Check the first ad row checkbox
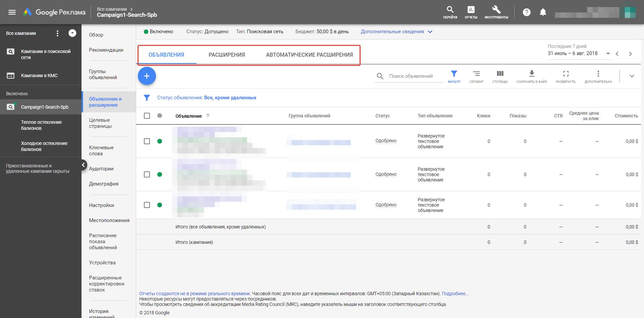Viewport: 644px width, 318px height. coord(147,141)
